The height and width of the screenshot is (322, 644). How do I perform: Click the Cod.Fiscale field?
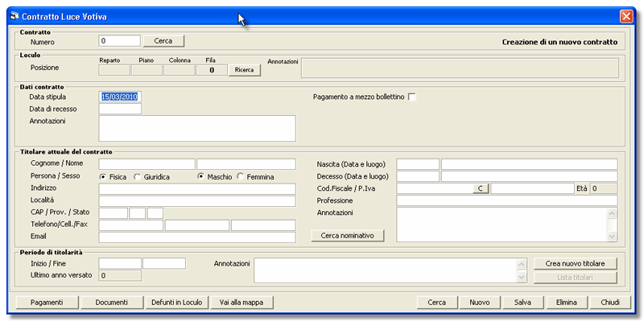coord(435,188)
